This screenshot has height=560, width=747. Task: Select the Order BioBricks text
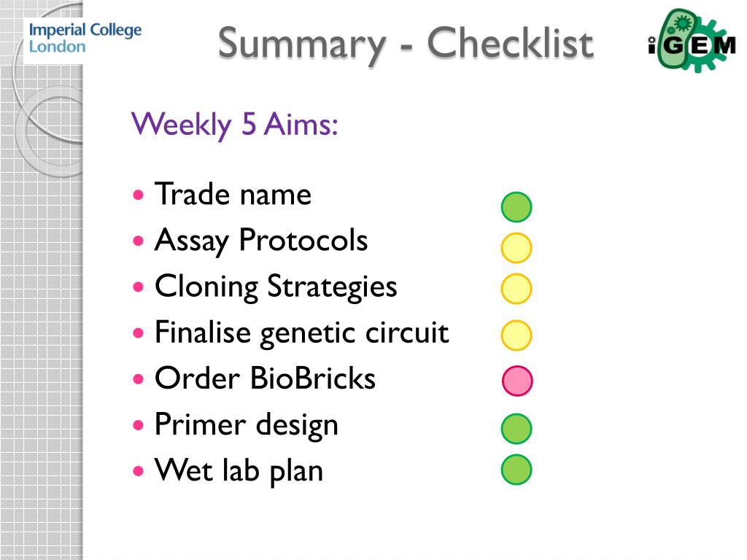point(265,378)
